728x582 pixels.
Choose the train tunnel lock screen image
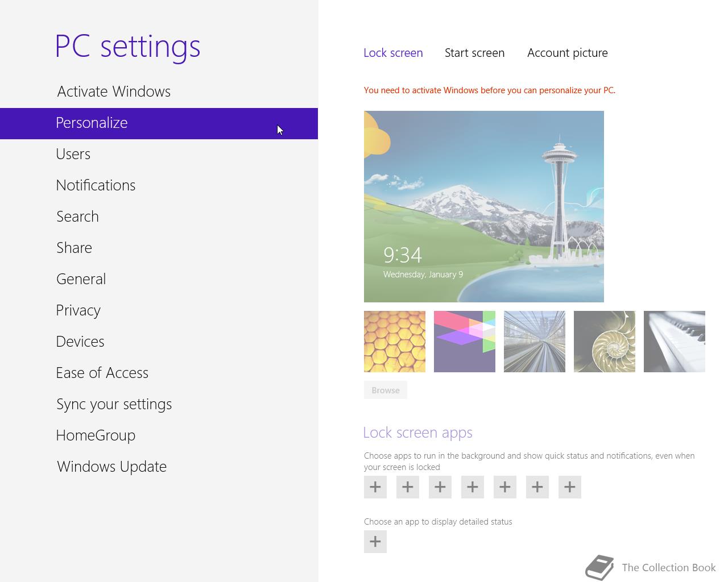point(535,342)
